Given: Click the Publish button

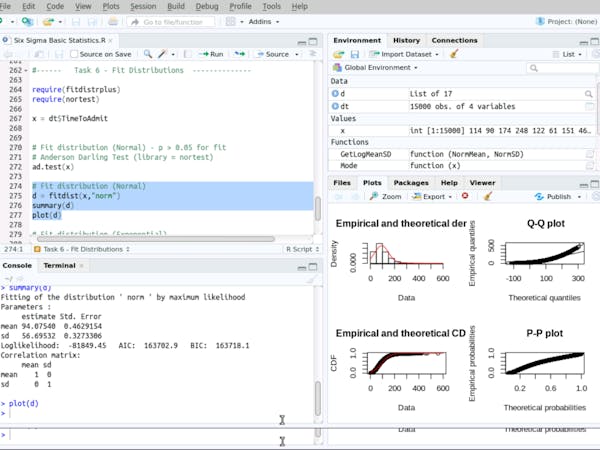Looking at the screenshot, I should [x=553, y=197].
